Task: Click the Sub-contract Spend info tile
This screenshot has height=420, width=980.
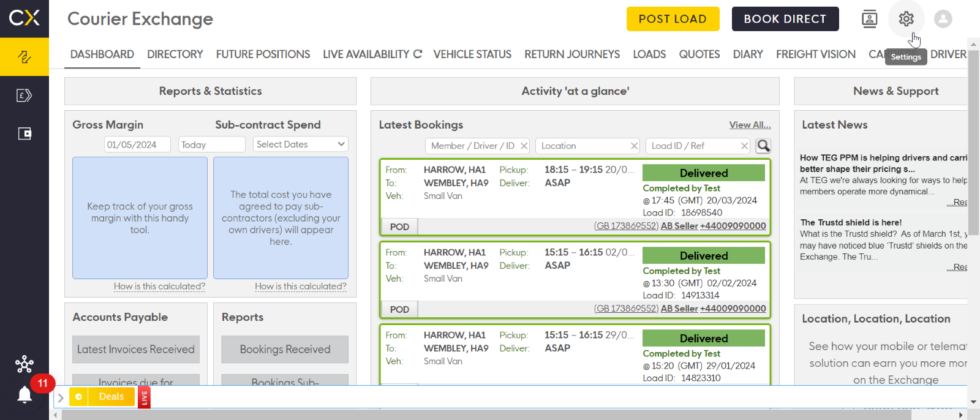Action: (281, 218)
